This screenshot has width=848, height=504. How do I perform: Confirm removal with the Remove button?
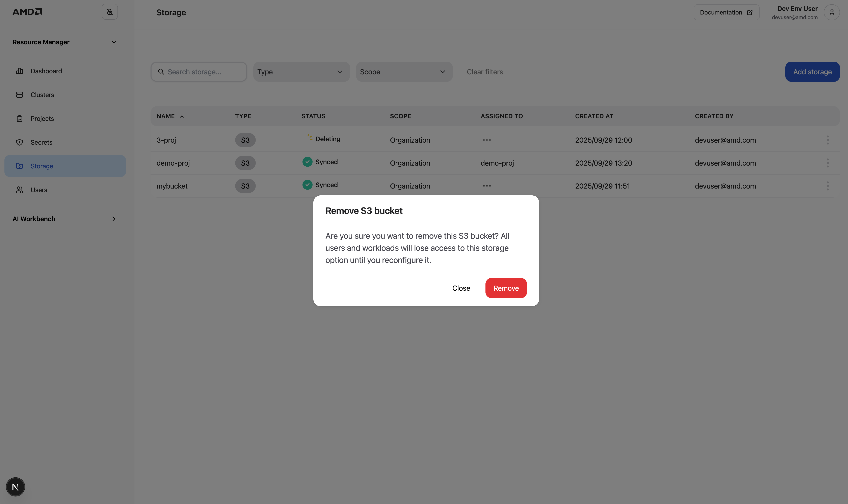(x=506, y=288)
